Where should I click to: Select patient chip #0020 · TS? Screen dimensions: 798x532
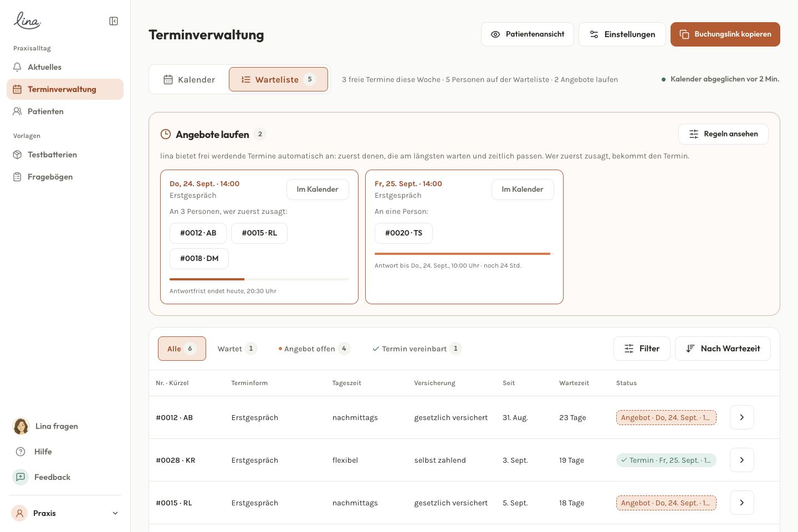[403, 233]
